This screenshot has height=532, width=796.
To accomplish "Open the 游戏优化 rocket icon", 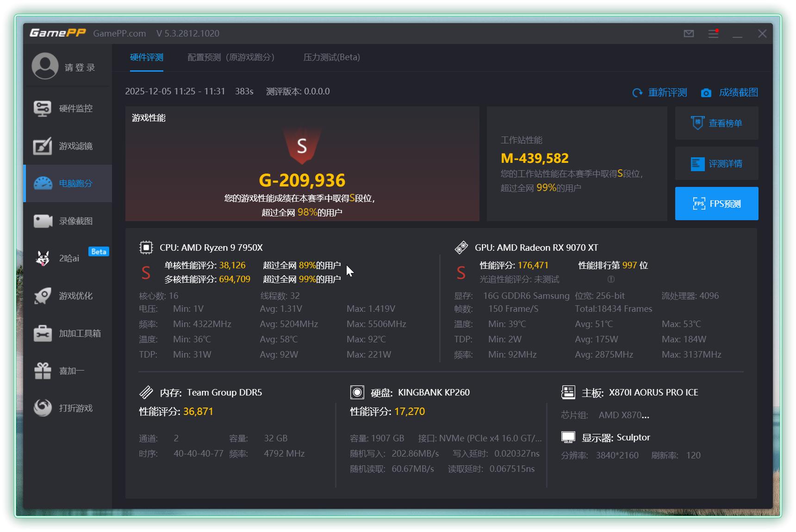I will point(43,296).
